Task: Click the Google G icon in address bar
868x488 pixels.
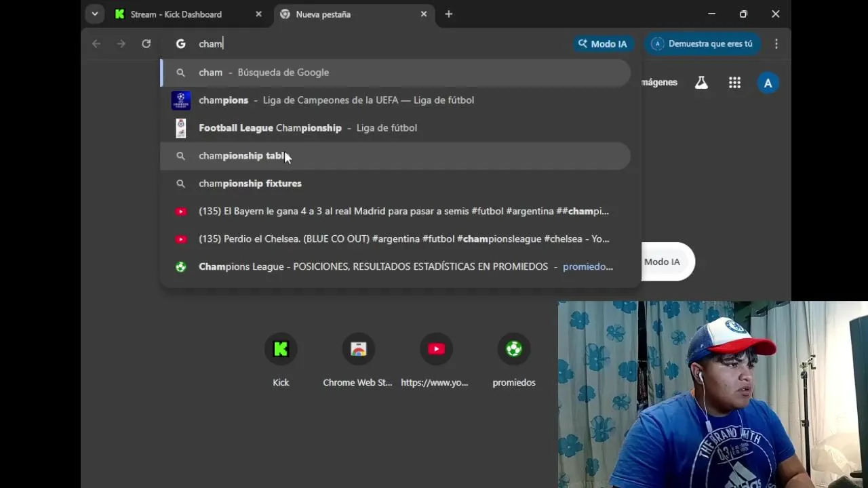Action: pos(180,43)
